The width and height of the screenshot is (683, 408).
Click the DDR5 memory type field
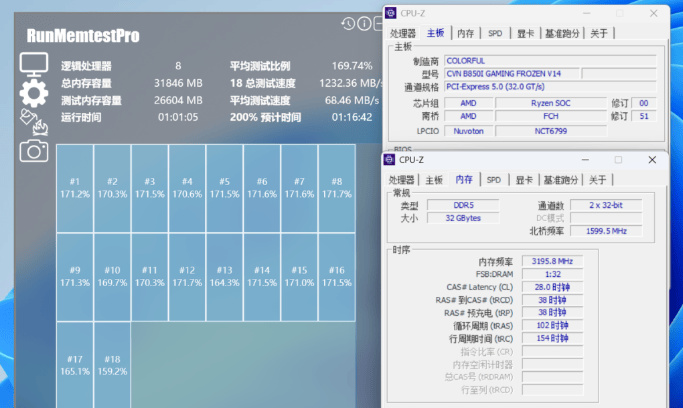coord(463,205)
